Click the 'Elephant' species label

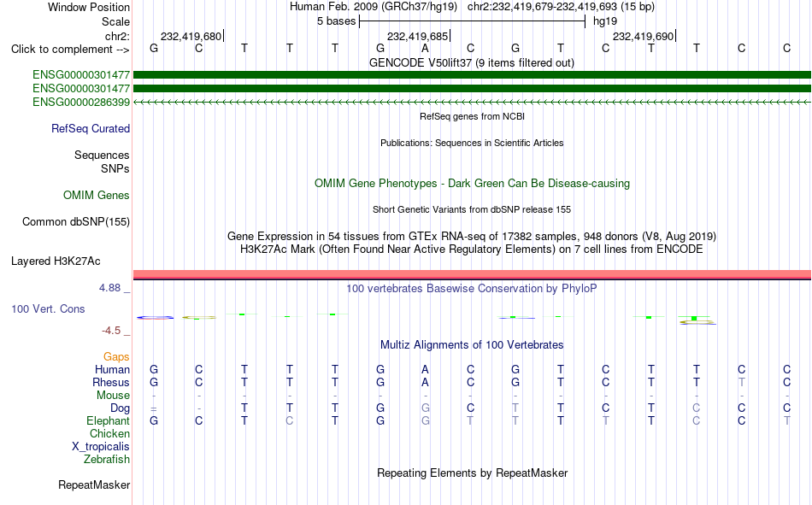pyautogui.click(x=109, y=420)
